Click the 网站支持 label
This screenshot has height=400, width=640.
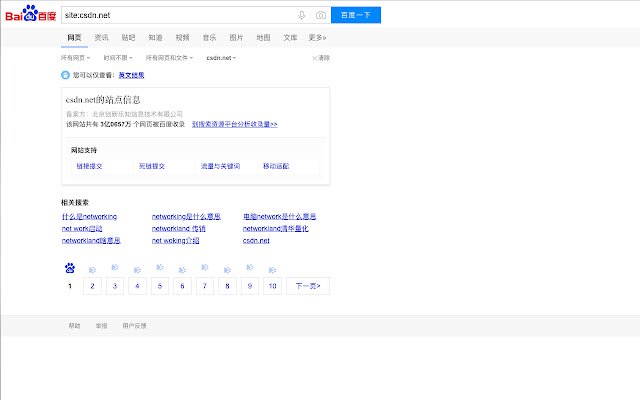[x=84, y=150]
